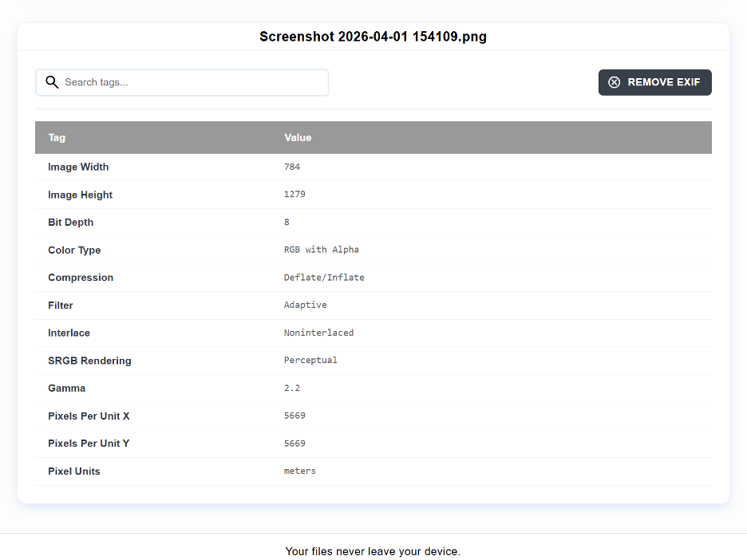The height and width of the screenshot is (560, 747).
Task: Select the Pixel Units meters value
Action: point(300,471)
